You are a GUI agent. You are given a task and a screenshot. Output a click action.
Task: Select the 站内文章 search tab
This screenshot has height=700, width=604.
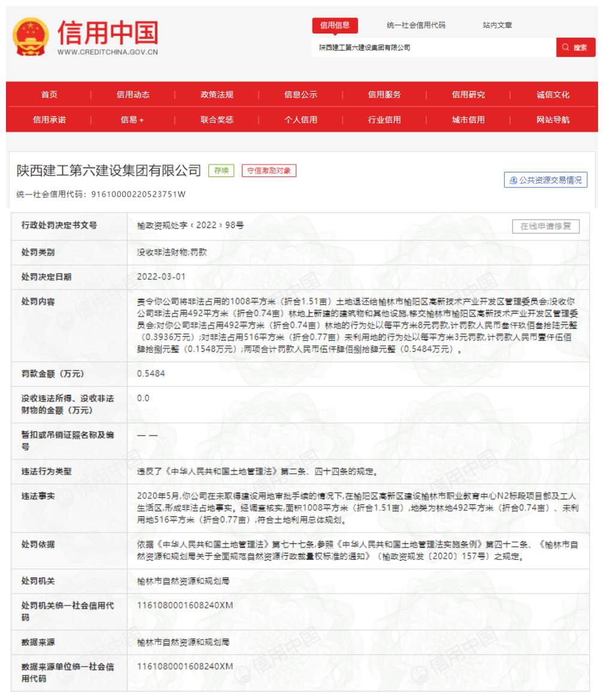point(497,26)
